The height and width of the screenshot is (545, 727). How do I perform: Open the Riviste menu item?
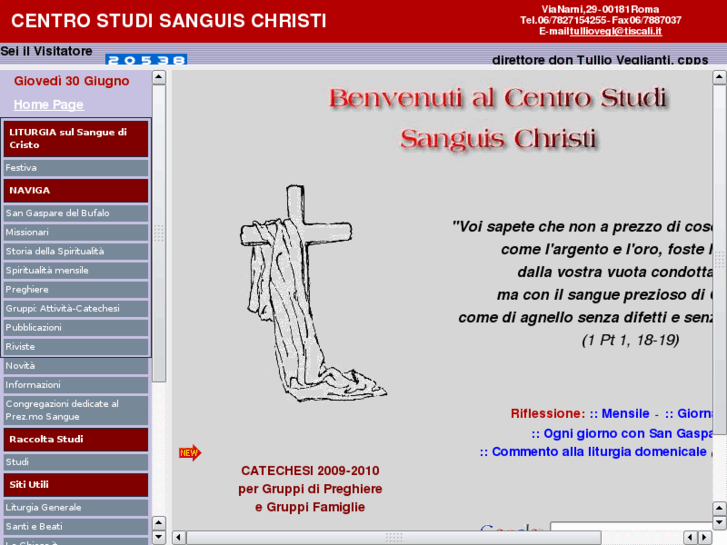pos(76,346)
